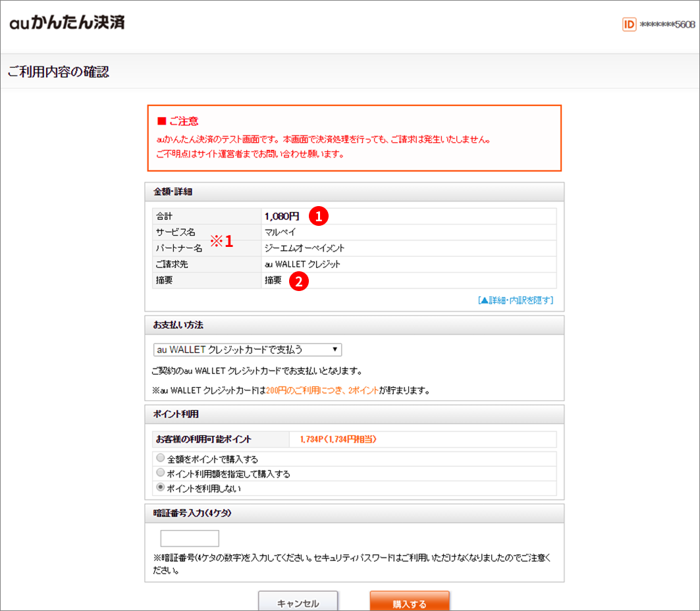Click the ※1 annotation near パートナー名
Screen dimensions: 700x611
pos(220,241)
